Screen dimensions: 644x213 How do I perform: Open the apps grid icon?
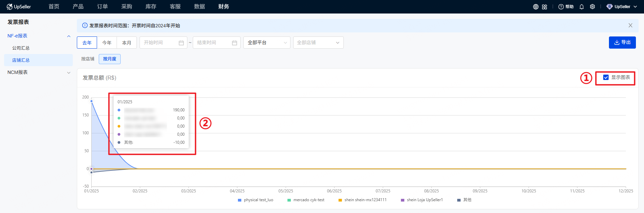tap(545, 7)
